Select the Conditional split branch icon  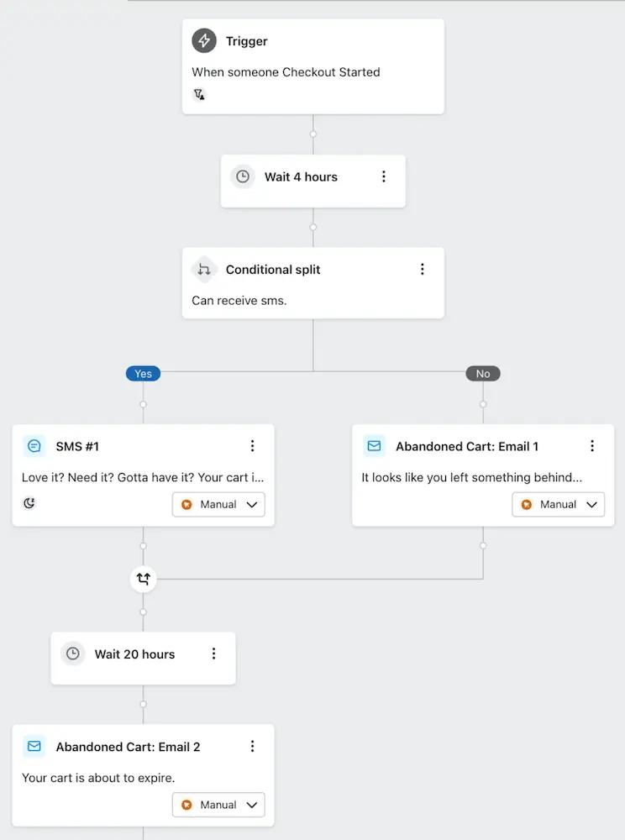point(203,269)
